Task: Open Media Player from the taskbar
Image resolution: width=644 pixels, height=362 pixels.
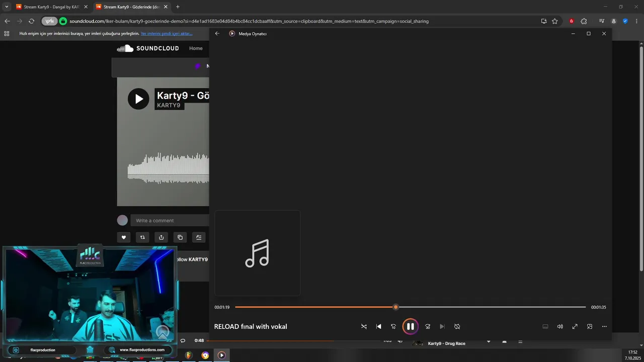Action: pyautogui.click(x=222, y=355)
